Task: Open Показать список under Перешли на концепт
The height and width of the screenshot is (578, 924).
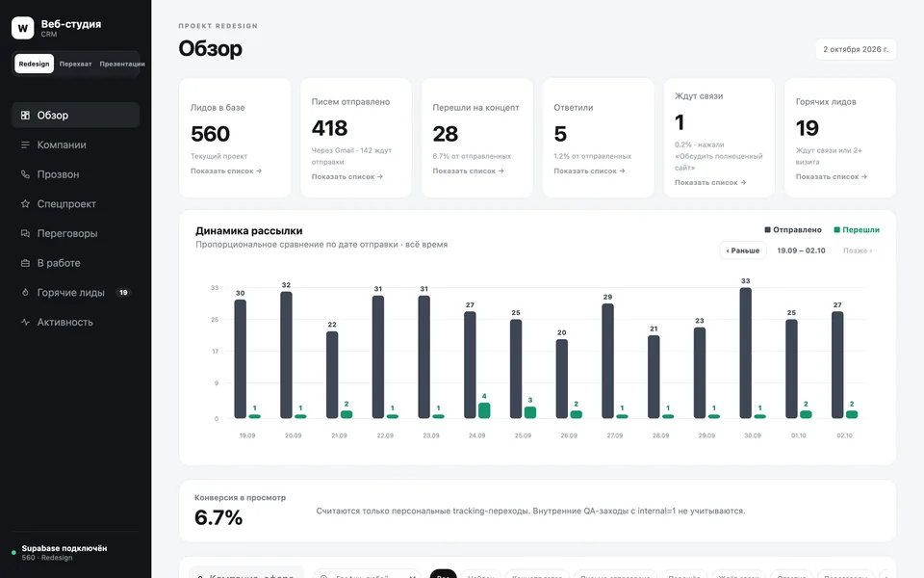Action: pyautogui.click(x=468, y=171)
